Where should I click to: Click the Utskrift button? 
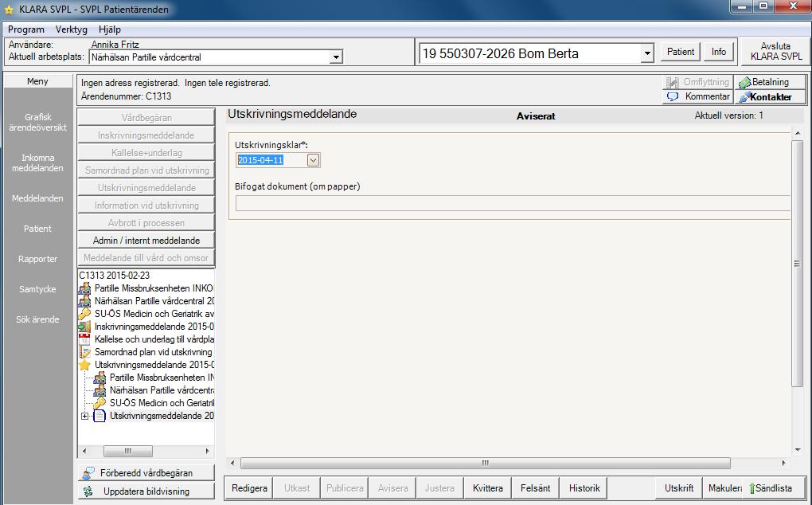(x=679, y=488)
